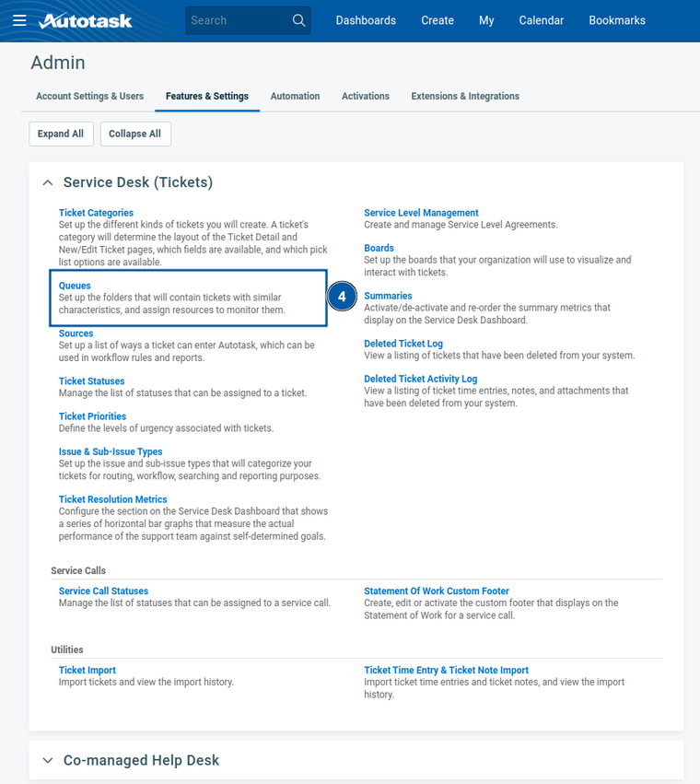Open Service Level Management link
The image size is (700, 784).
[x=421, y=213]
